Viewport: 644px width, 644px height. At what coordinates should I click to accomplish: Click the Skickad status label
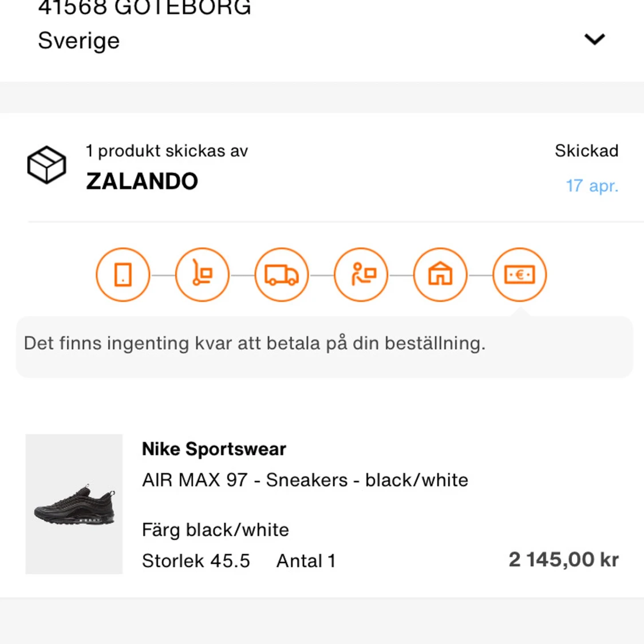(586, 151)
